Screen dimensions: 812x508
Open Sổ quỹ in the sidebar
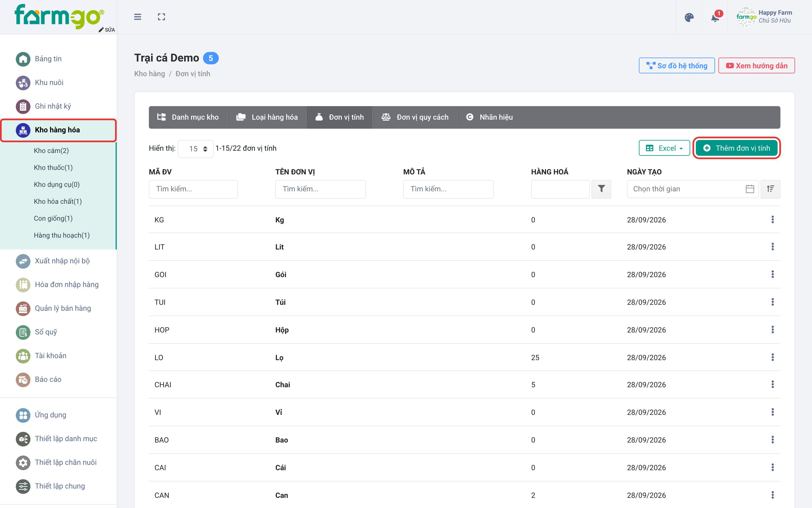[36, 332]
